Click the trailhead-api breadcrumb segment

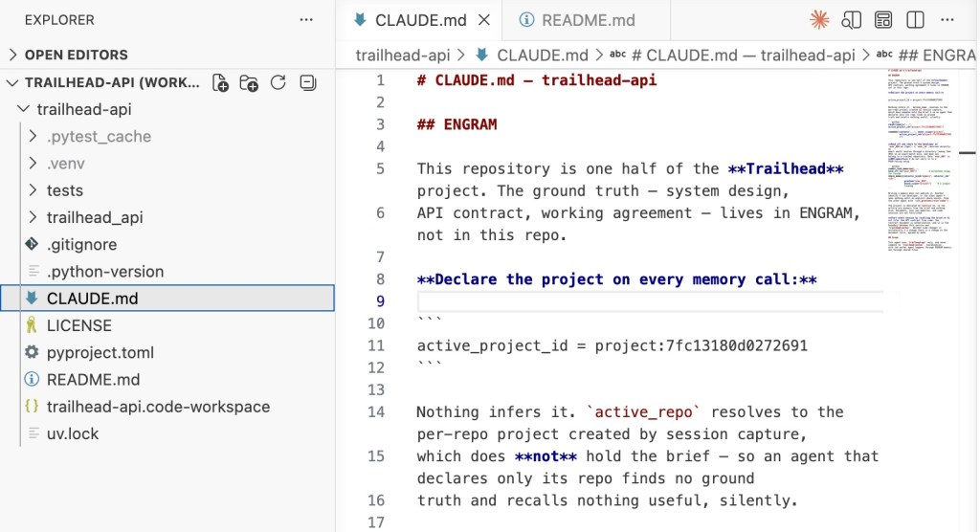click(403, 55)
